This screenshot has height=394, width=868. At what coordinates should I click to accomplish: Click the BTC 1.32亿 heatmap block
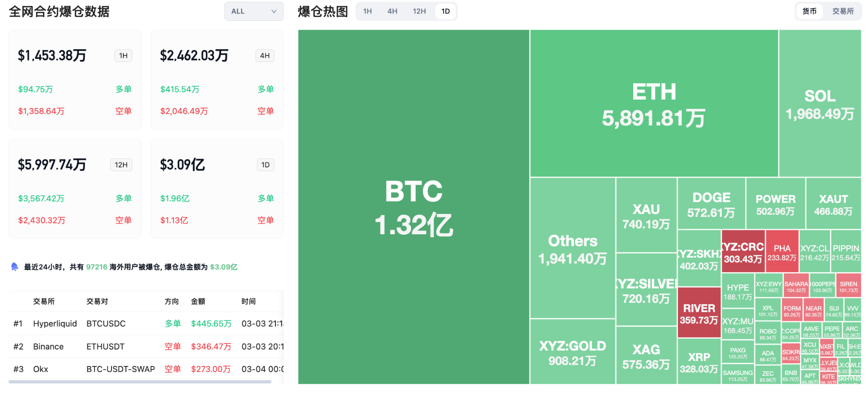pos(414,207)
